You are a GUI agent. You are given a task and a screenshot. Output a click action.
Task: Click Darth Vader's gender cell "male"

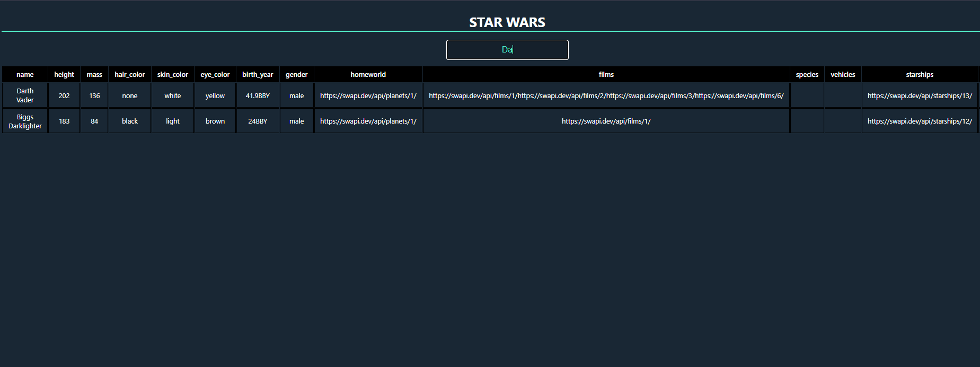click(x=297, y=95)
